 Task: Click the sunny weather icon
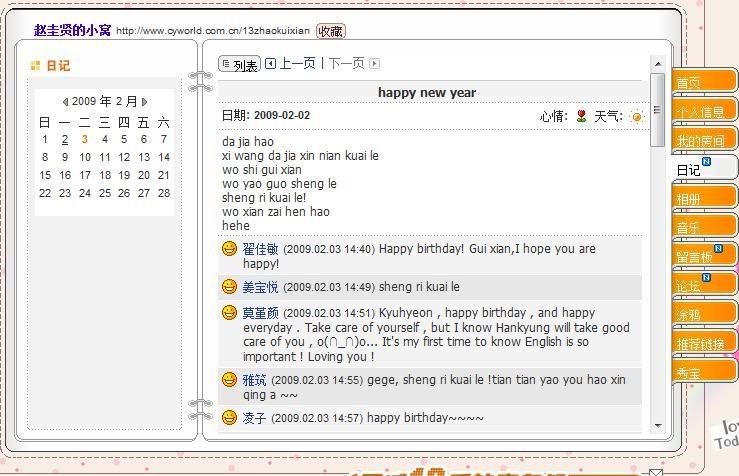pyautogui.click(x=636, y=116)
